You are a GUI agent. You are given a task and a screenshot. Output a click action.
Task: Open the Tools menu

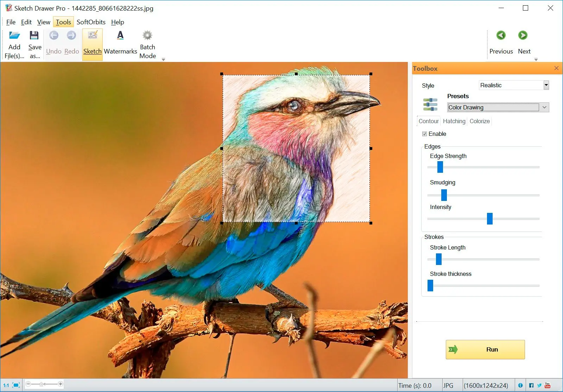click(63, 22)
